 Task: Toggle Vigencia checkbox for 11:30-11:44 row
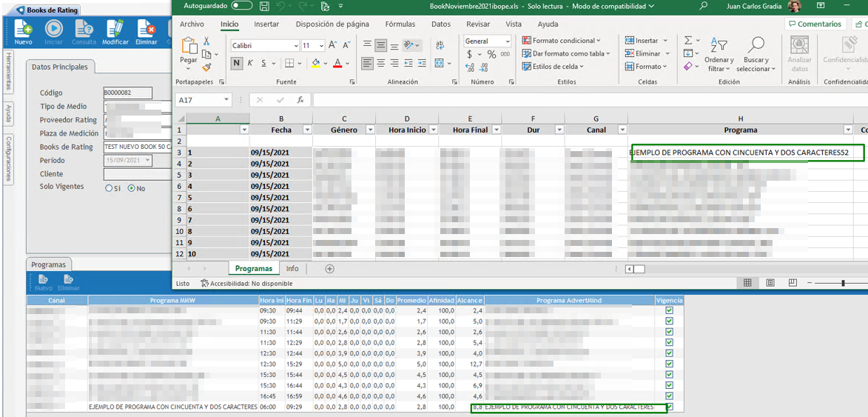(669, 332)
